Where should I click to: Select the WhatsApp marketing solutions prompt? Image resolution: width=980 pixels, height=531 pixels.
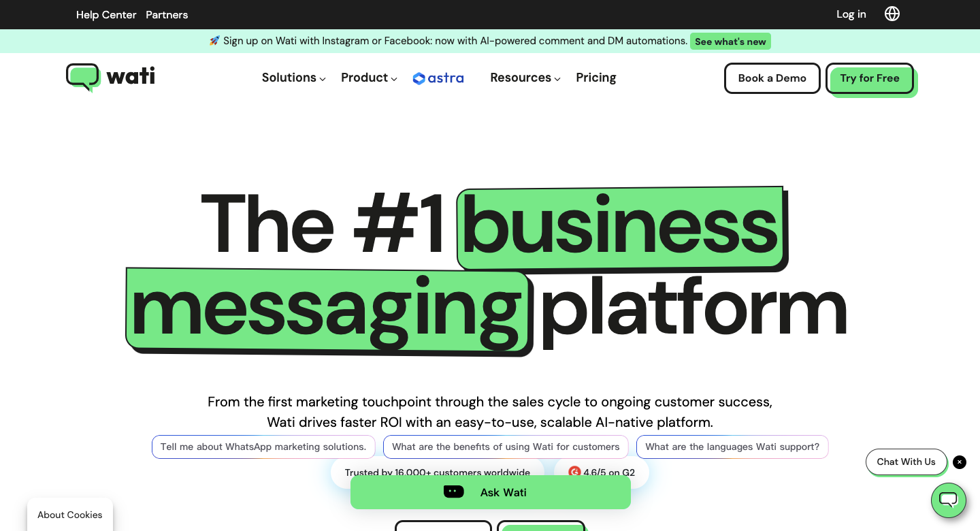pos(263,447)
